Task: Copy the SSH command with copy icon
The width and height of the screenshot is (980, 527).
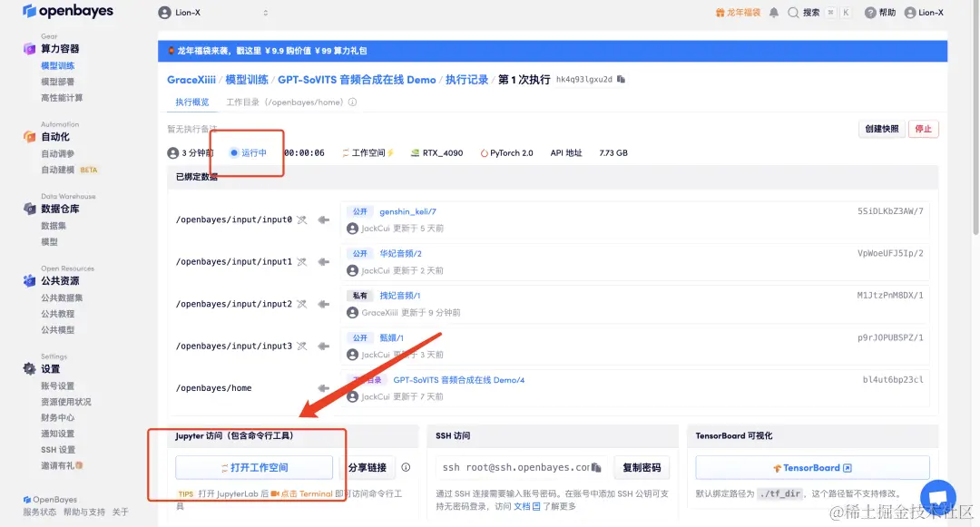Action: 596,468
